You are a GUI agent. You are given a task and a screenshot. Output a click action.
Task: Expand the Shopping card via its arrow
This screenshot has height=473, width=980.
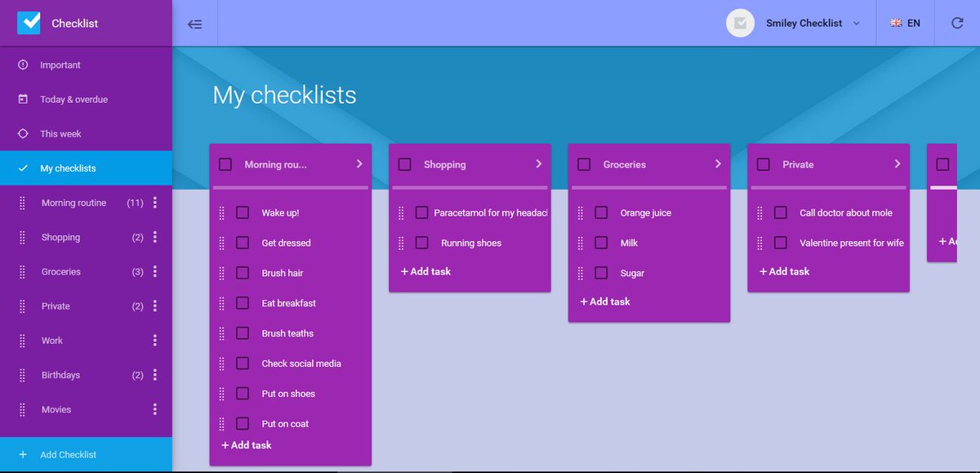pos(539,163)
